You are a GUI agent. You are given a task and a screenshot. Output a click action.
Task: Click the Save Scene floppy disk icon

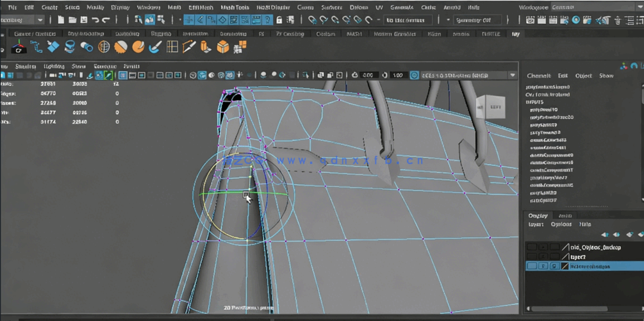pyautogui.click(x=83, y=21)
